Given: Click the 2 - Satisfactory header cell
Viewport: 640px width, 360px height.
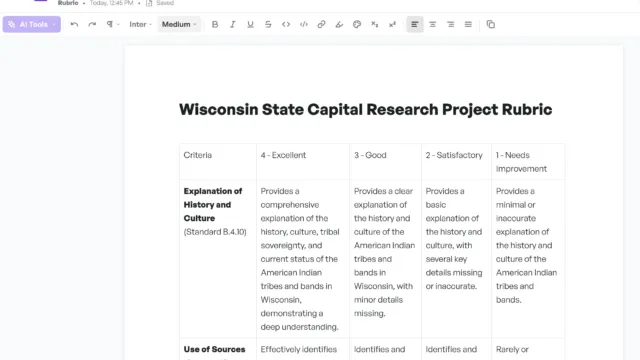Looking at the screenshot, I should tap(456, 162).
